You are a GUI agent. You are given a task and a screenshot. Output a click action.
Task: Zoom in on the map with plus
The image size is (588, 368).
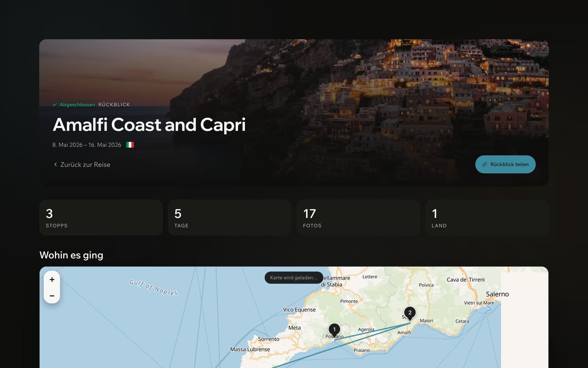point(52,280)
